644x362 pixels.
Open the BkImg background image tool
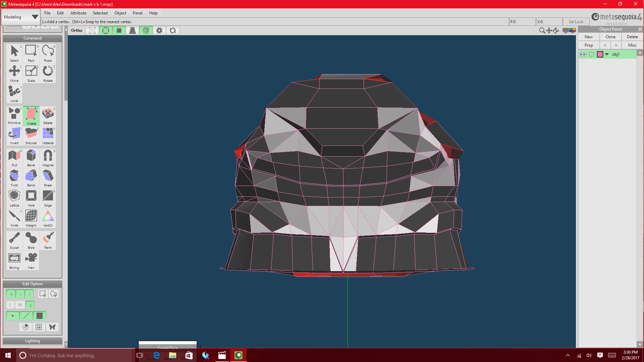pos(14,260)
